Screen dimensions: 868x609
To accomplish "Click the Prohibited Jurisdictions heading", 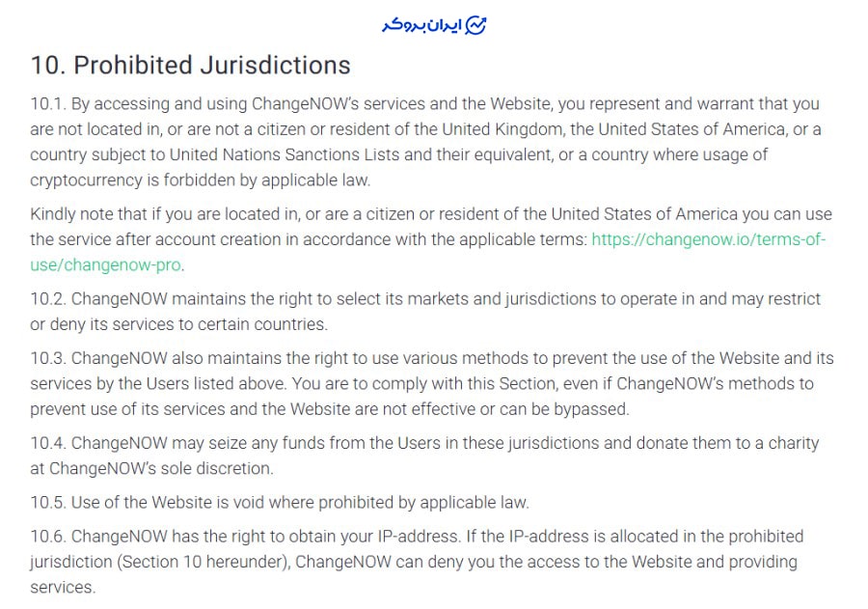I will [x=190, y=65].
